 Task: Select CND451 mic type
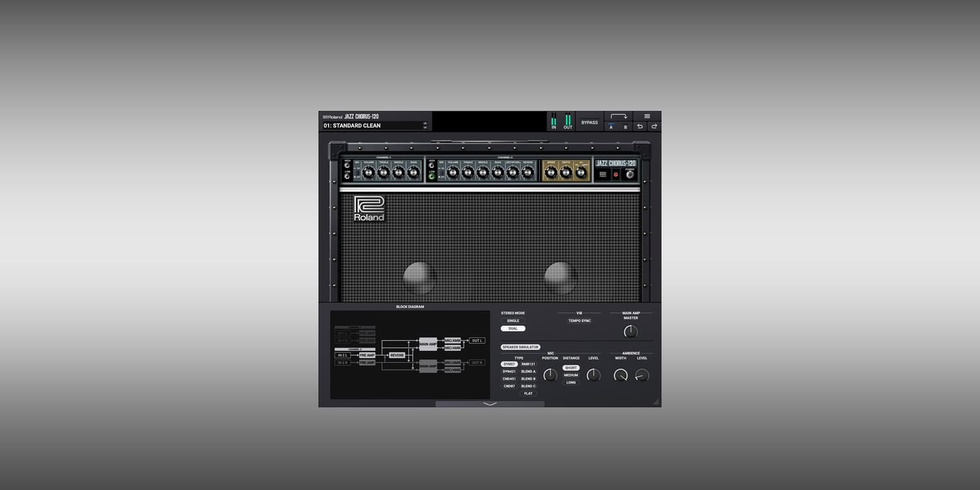509,379
